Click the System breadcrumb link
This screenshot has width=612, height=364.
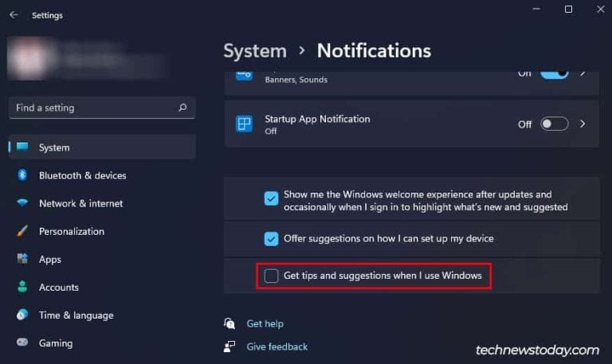point(254,51)
